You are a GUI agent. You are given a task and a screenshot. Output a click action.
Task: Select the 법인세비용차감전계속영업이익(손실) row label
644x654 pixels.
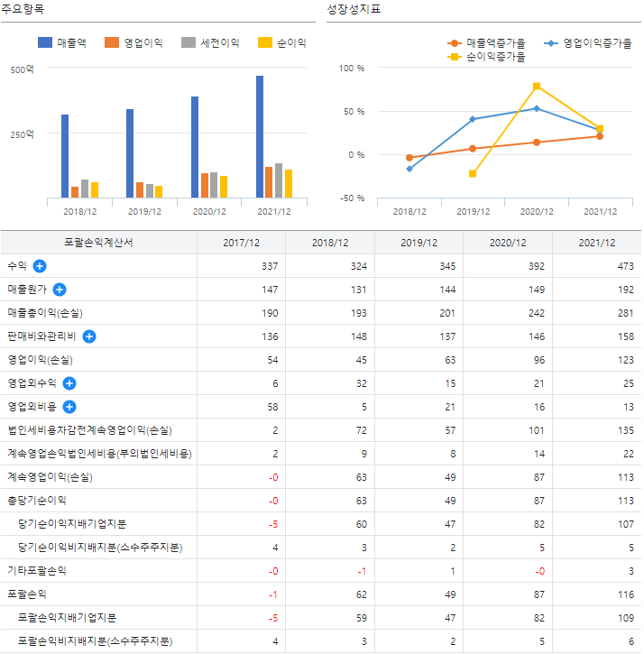(x=89, y=430)
